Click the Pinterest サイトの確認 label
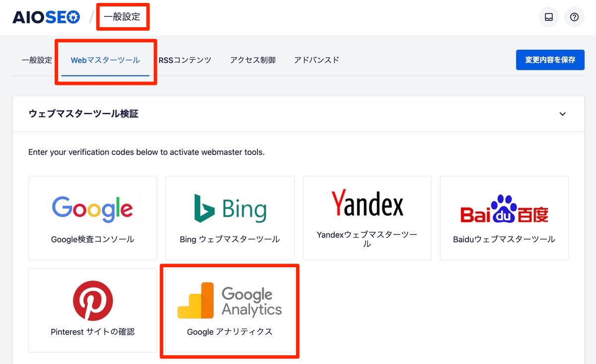596x364 pixels. tap(93, 332)
